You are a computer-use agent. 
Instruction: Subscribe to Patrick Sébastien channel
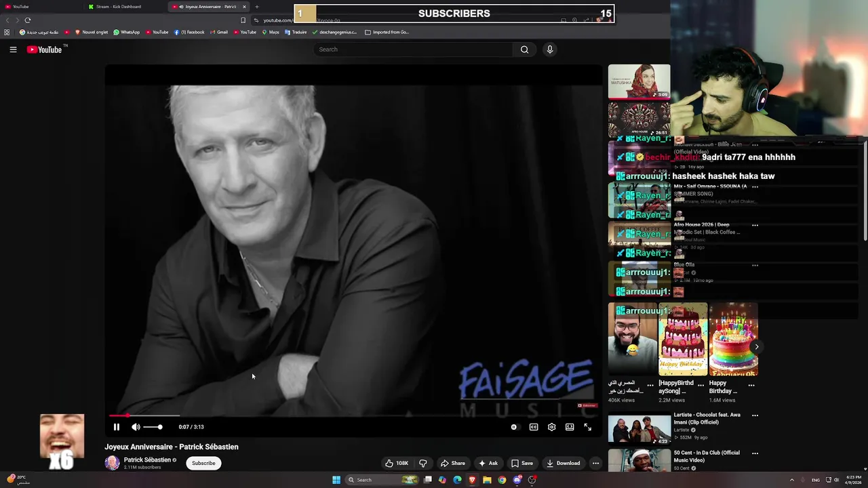click(x=203, y=463)
